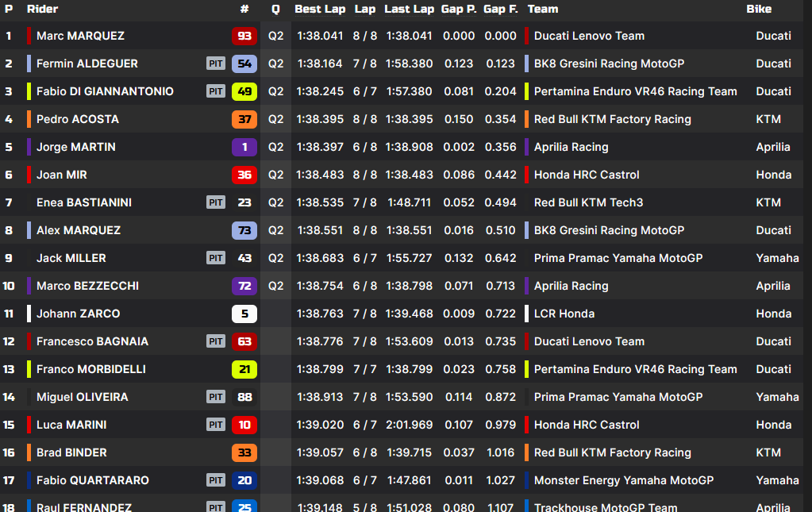Click Quartararo's last lap 1:47.861
This screenshot has height=512, width=812.
coord(409,480)
